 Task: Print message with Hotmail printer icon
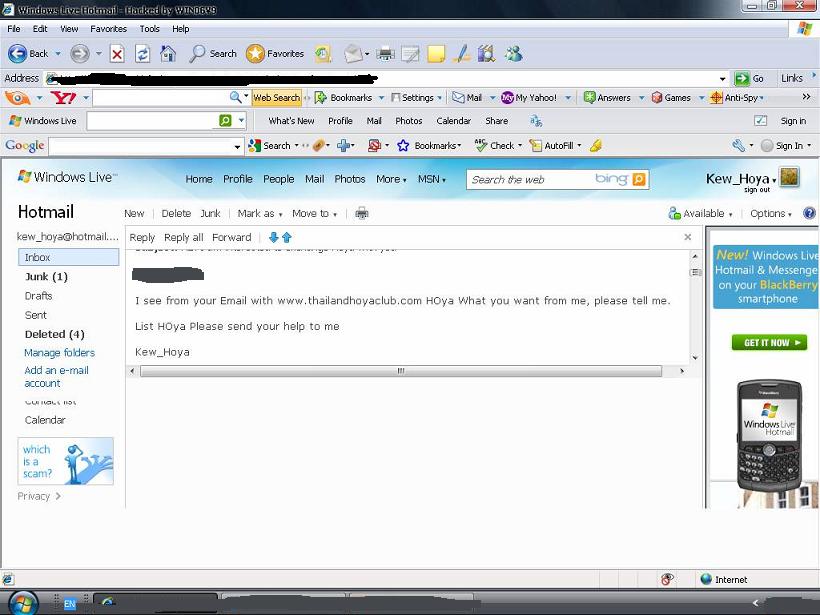click(x=361, y=213)
